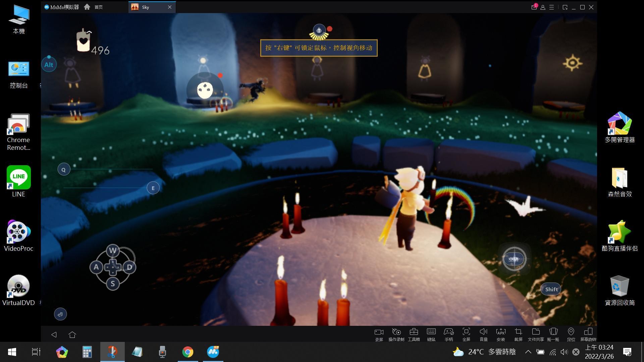Open the MuMu user account icon

543,7
